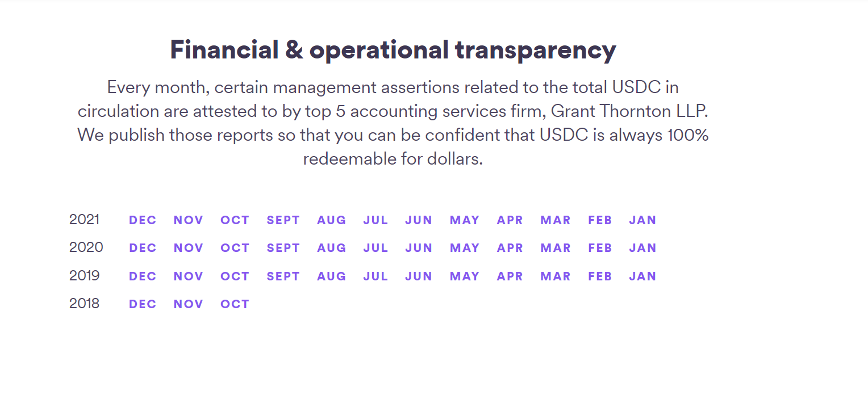
Task: View the February 2020 report
Action: point(600,248)
